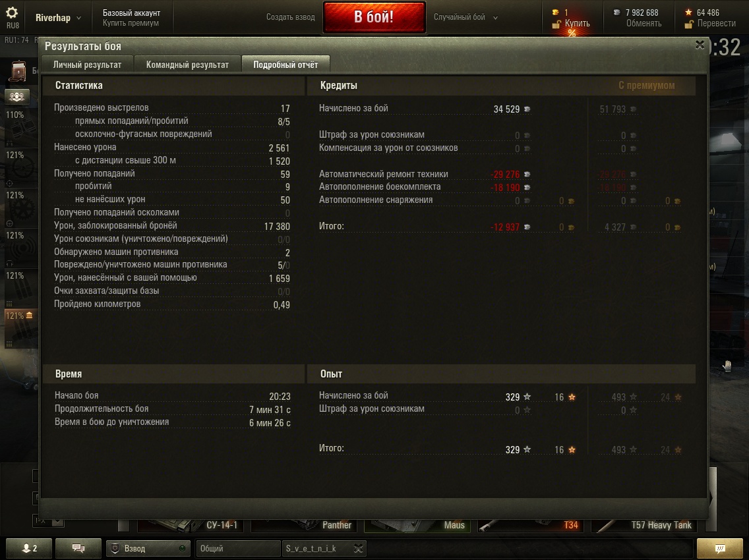Select the Подробный отчёт tab

[x=285, y=65]
